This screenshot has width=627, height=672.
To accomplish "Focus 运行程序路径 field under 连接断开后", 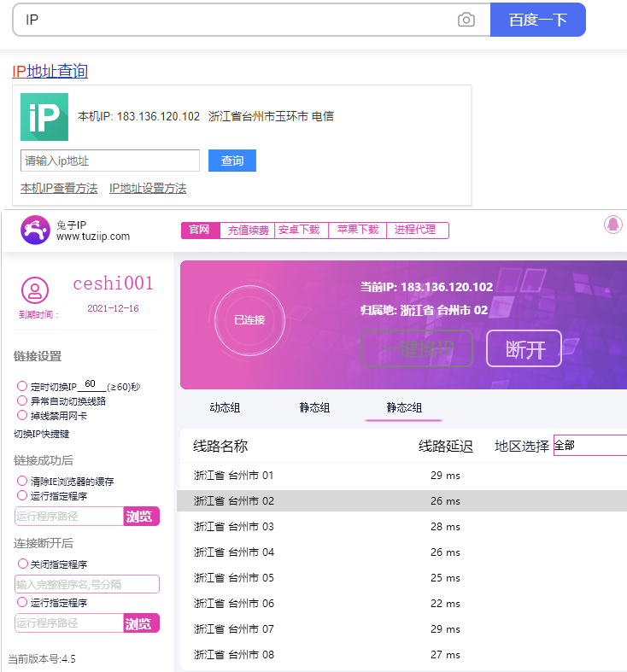I will [69, 623].
